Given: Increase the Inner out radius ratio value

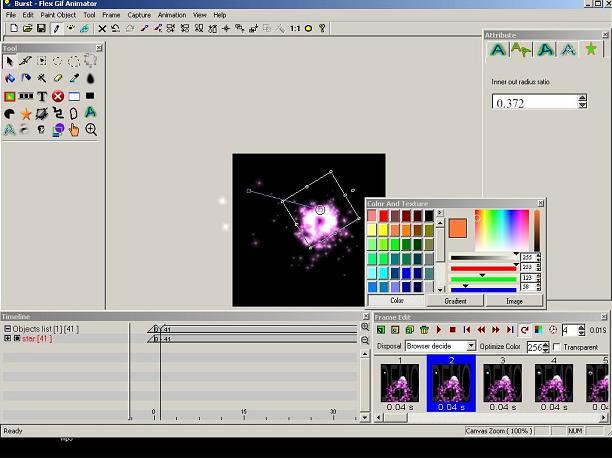Looking at the screenshot, I should 582,98.
